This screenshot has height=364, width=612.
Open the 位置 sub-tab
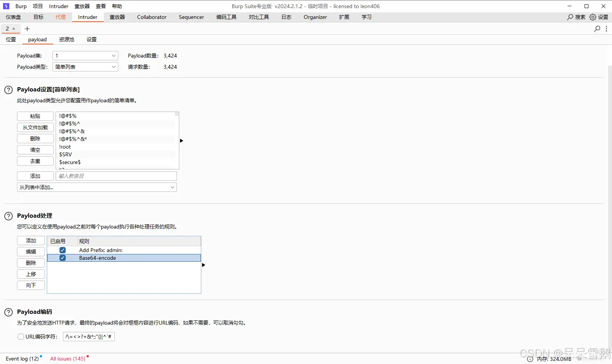tap(11, 39)
